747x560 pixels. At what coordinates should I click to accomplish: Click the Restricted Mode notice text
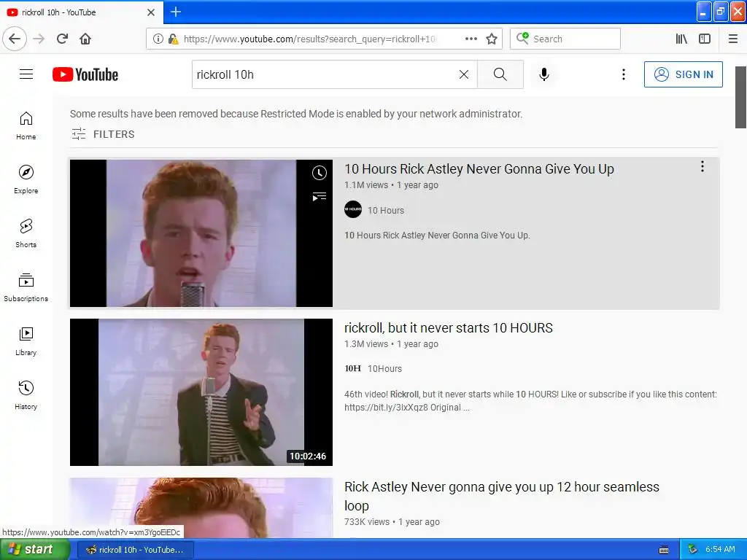click(x=296, y=114)
